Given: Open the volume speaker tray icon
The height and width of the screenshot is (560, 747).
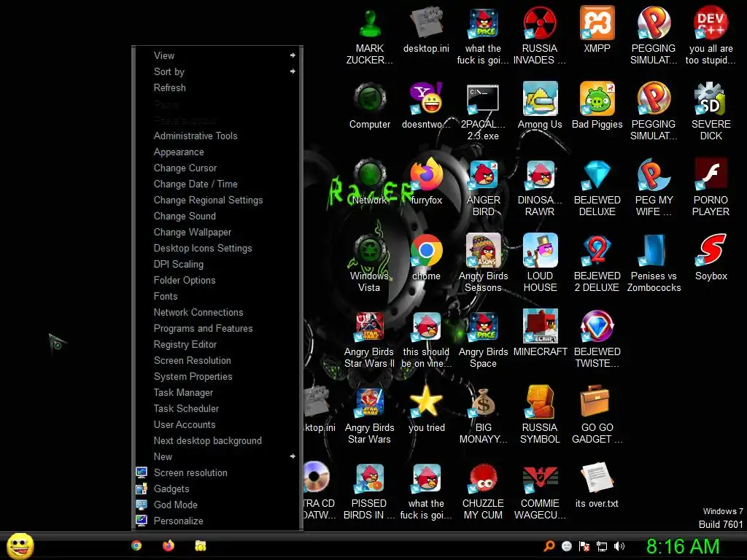Looking at the screenshot, I should [x=619, y=546].
